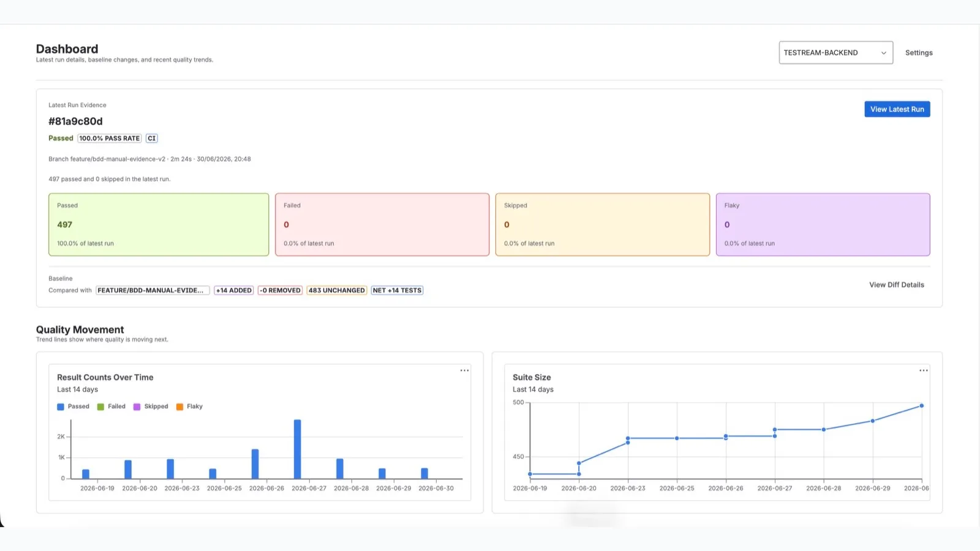
Task: Open Result Counts Over Time options menu
Action: (464, 370)
